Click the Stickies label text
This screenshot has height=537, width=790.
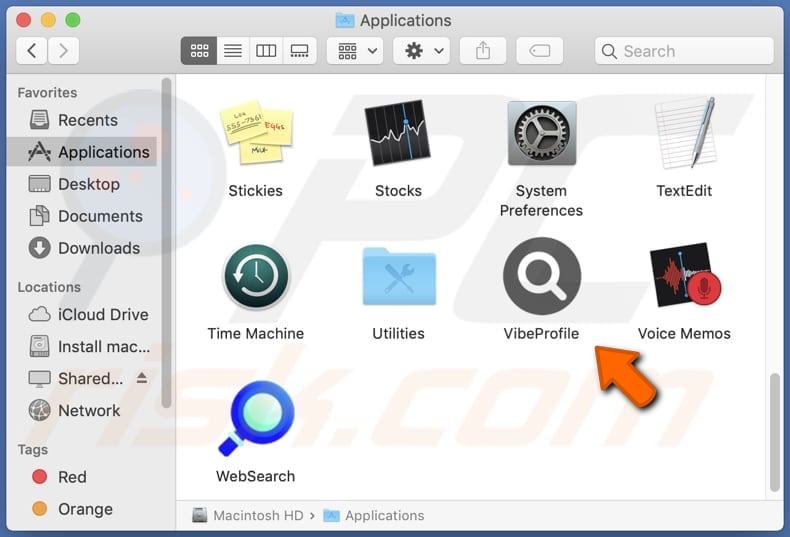click(x=255, y=191)
